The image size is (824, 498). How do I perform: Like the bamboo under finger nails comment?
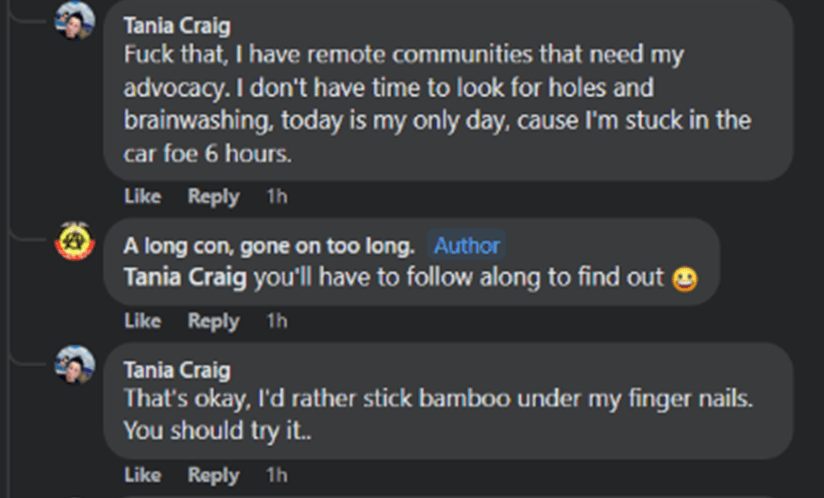(x=142, y=475)
